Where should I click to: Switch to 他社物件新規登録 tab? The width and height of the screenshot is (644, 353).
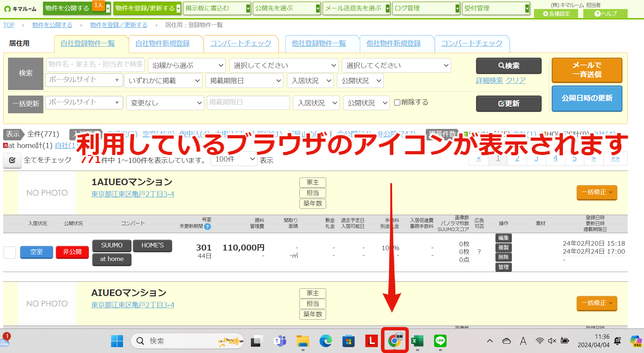[x=393, y=43]
